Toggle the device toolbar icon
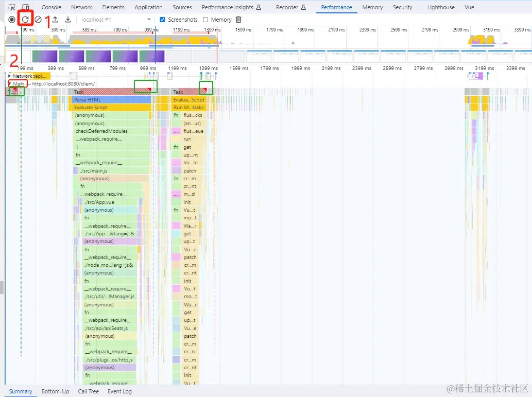This screenshot has height=397, width=532. click(25, 7)
